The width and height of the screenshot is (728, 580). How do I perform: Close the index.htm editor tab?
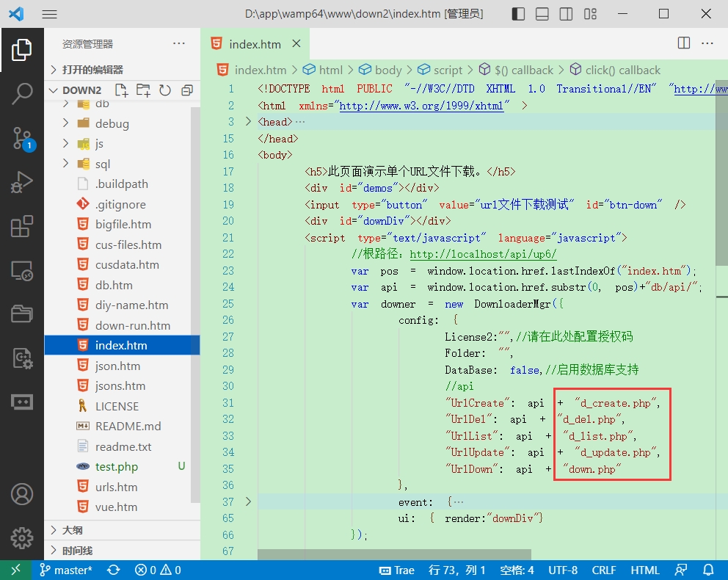pyautogui.click(x=296, y=43)
